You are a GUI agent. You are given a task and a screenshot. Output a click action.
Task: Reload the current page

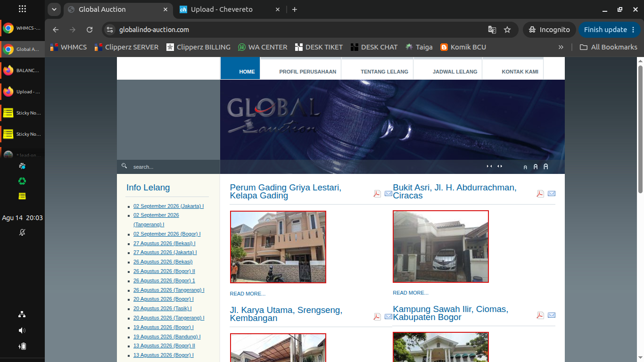click(90, 30)
